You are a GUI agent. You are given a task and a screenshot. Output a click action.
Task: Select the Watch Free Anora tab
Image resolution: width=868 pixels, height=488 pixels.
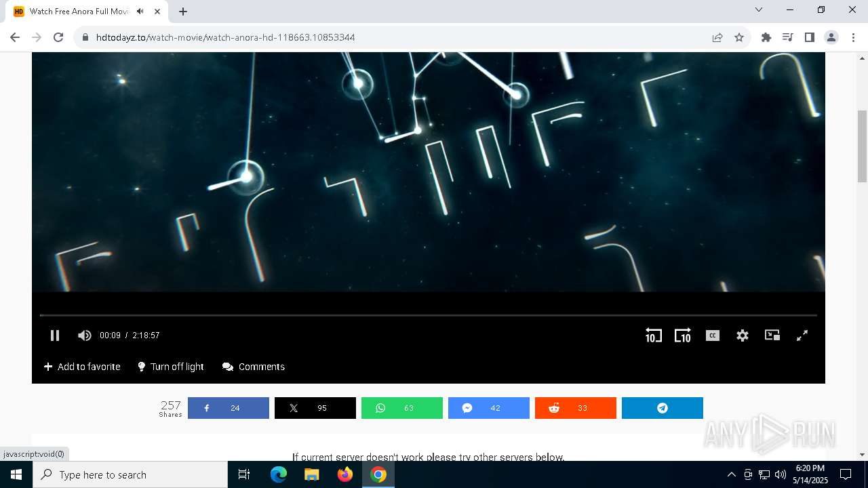pyautogui.click(x=88, y=12)
